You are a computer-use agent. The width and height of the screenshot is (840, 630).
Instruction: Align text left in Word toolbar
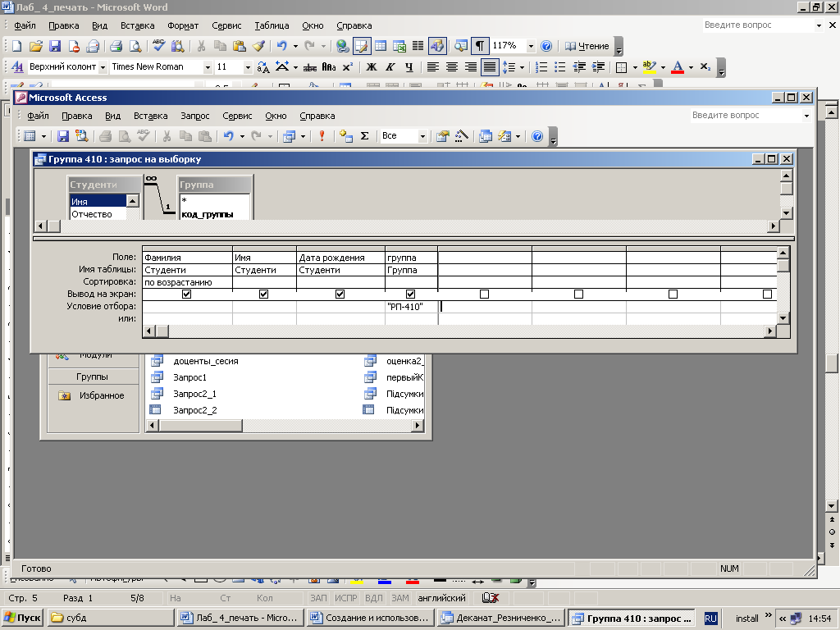click(432, 67)
